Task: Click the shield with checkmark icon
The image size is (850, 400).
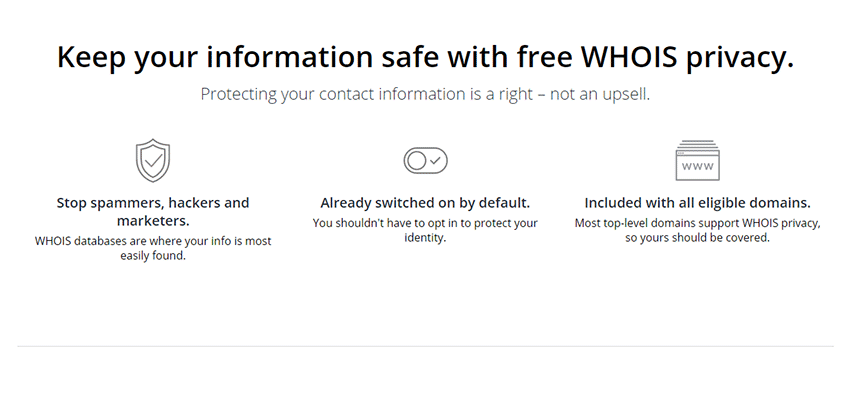Action: click(153, 160)
